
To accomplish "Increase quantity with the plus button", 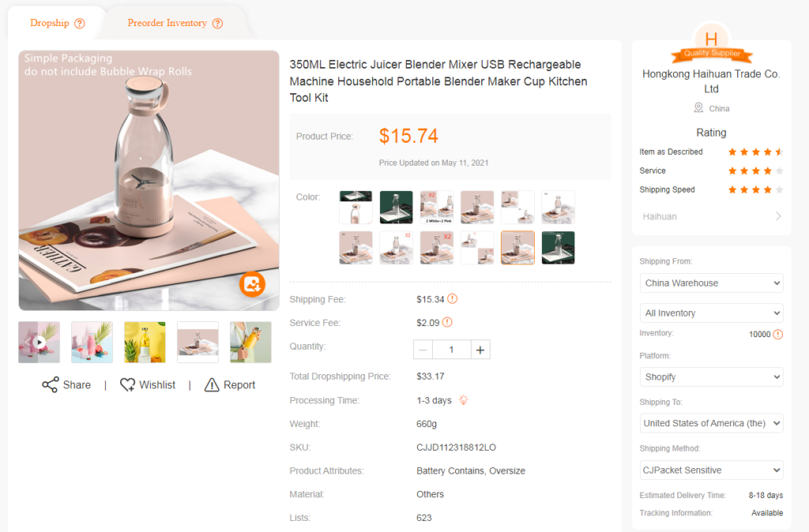I will coord(480,350).
